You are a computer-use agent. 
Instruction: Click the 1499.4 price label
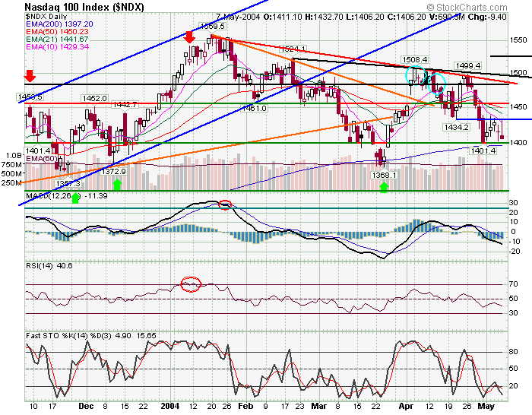[468, 65]
